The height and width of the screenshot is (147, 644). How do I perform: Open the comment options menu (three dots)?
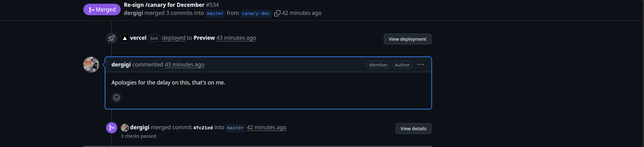[x=420, y=65]
